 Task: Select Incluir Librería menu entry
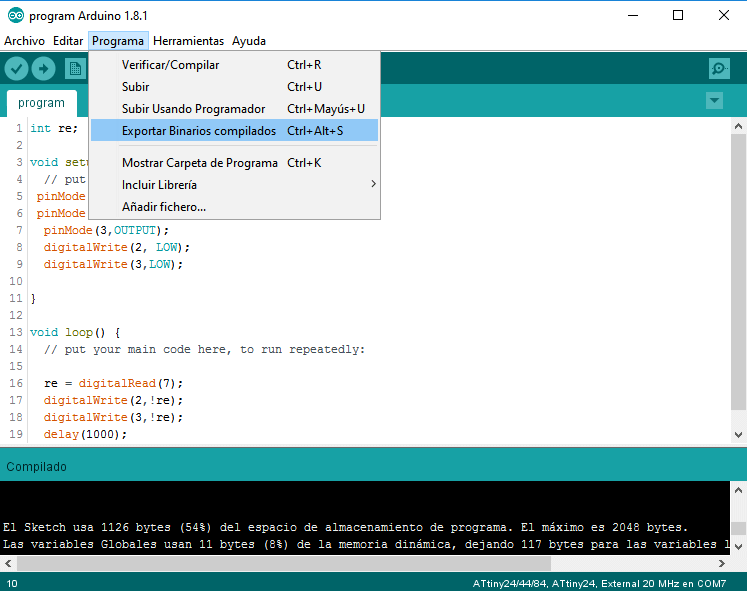click(234, 185)
